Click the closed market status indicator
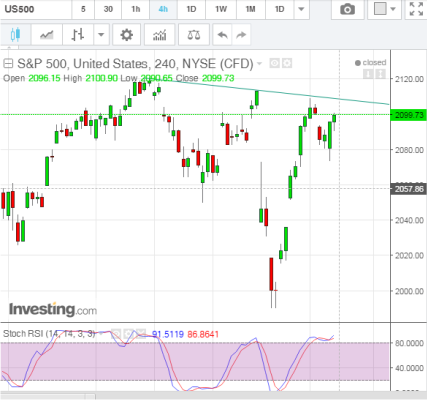 pos(370,63)
